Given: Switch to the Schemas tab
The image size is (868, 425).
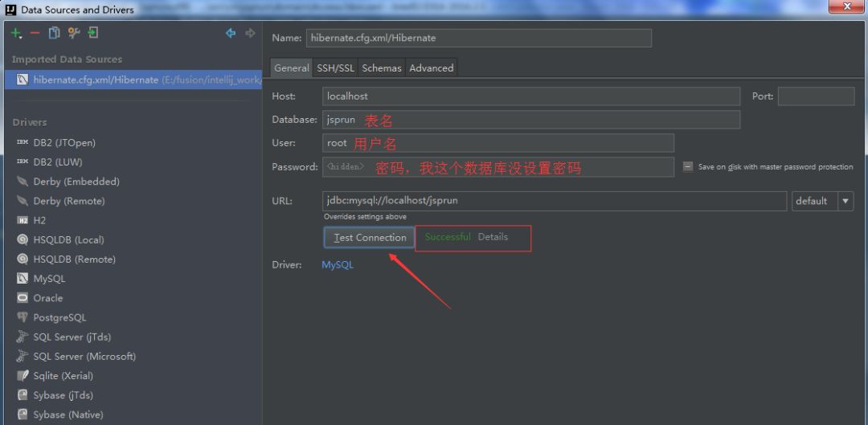Looking at the screenshot, I should (382, 68).
